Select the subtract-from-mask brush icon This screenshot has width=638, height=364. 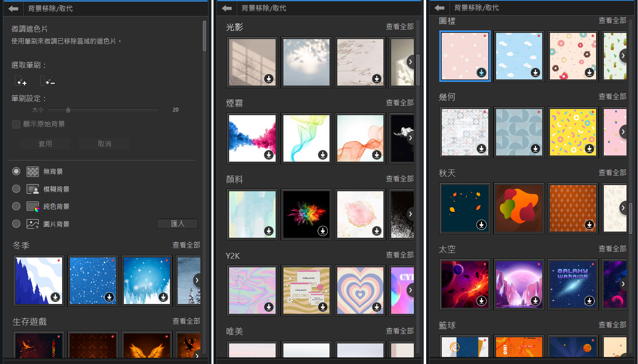pos(47,81)
